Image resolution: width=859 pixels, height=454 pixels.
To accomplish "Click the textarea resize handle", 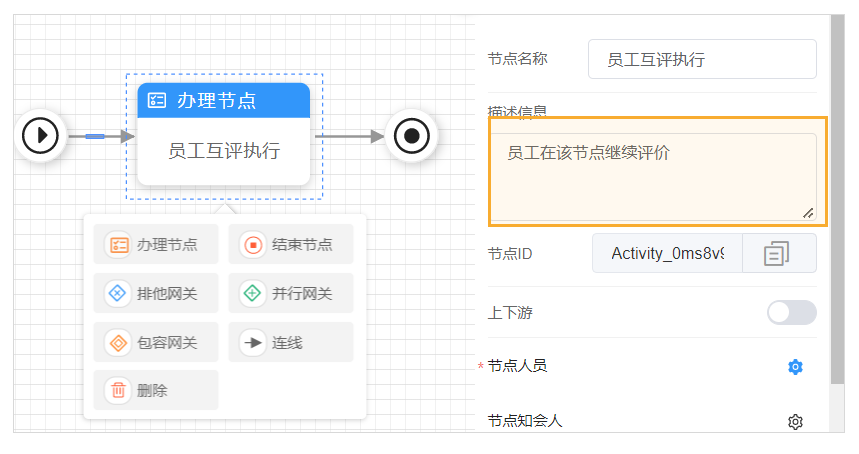I will [808, 212].
